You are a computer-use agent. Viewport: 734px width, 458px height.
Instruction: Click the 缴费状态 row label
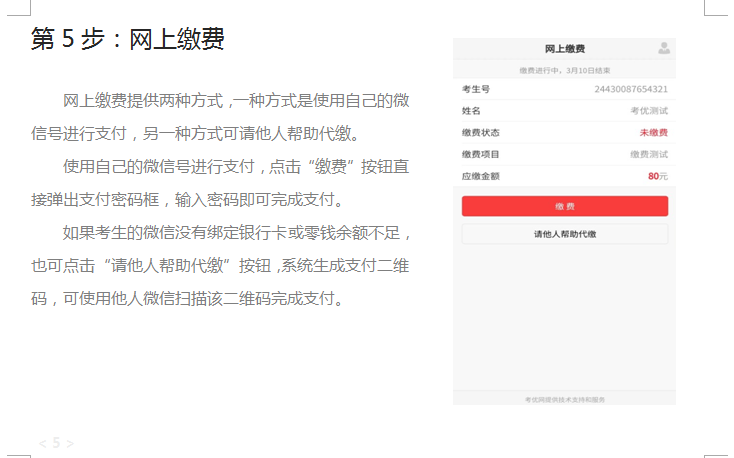coord(480,133)
